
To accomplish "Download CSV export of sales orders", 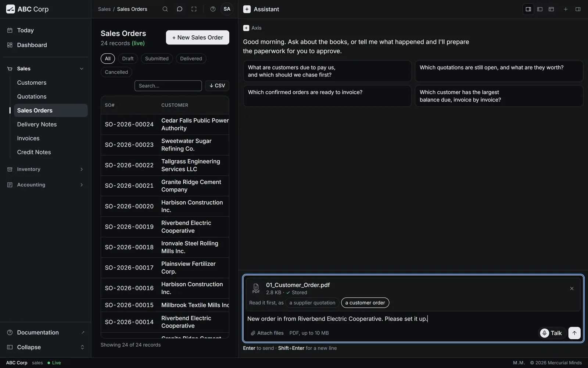I will [217, 86].
